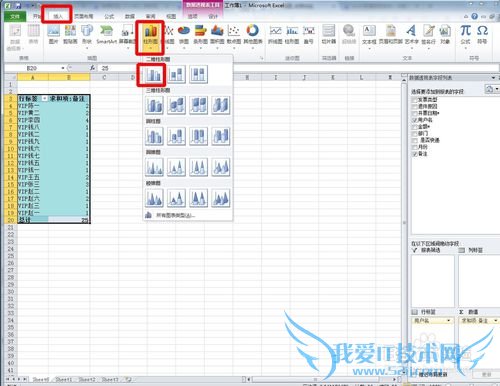Open Excel Help question mark icon
The height and width of the screenshot is (386, 500).
click(x=474, y=16)
